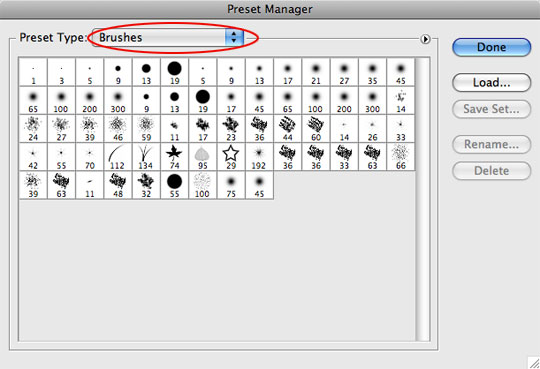Viewport: 540px width, 369px height.
Task: Select the chalk brush labeled 60
Action: (316, 129)
